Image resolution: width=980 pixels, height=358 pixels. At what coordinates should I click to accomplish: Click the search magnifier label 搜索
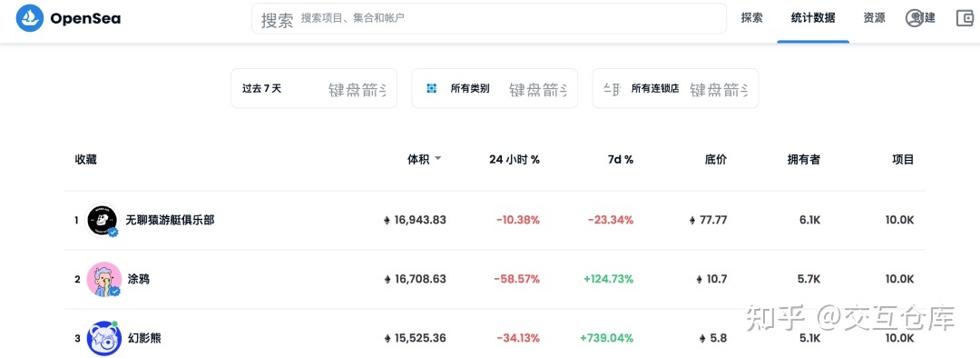click(x=277, y=19)
